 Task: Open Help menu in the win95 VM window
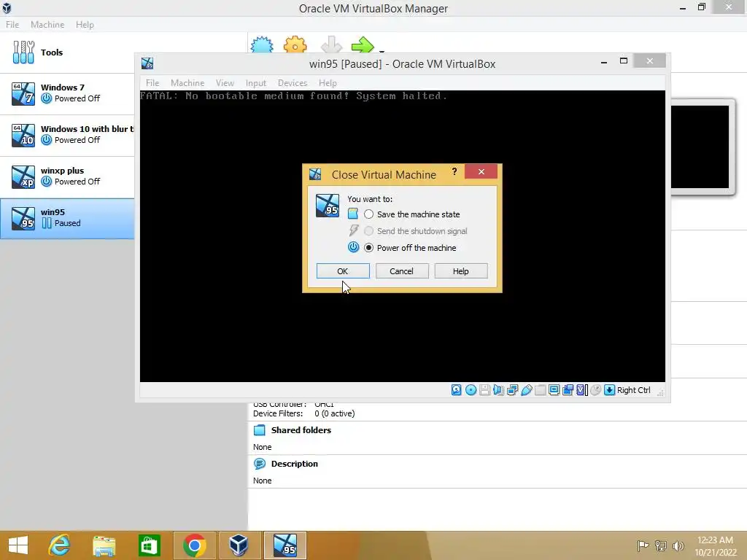pos(328,83)
